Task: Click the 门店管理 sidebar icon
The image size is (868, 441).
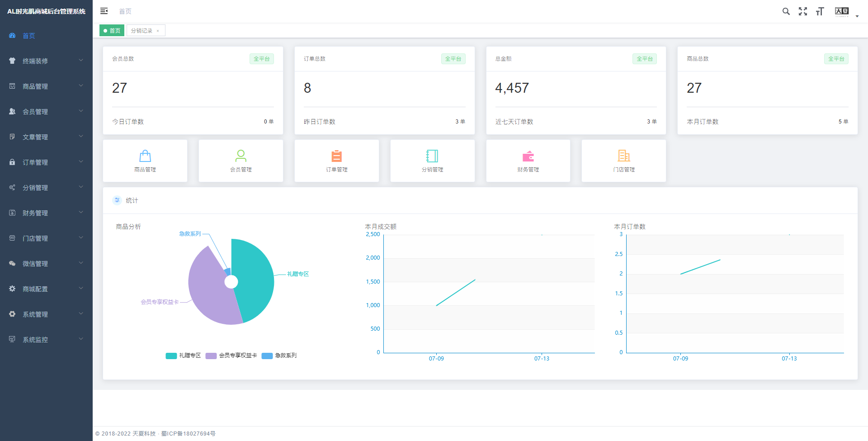Action: [12, 238]
